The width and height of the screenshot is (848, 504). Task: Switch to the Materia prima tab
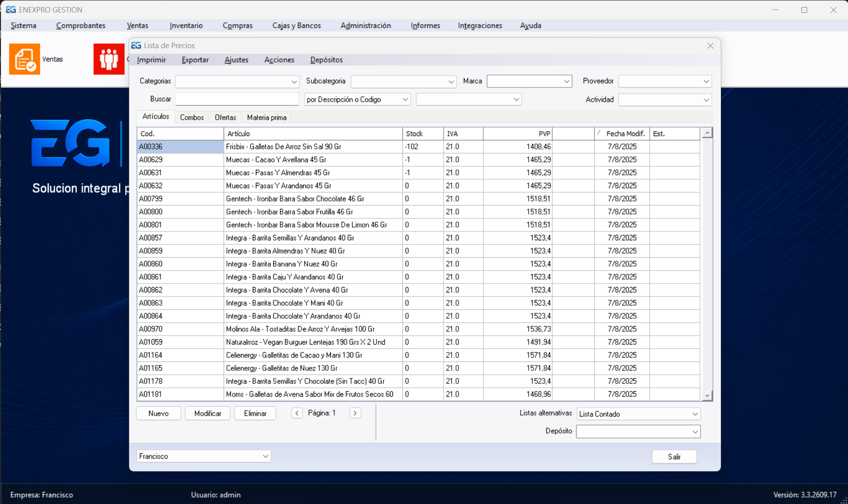[x=267, y=118]
